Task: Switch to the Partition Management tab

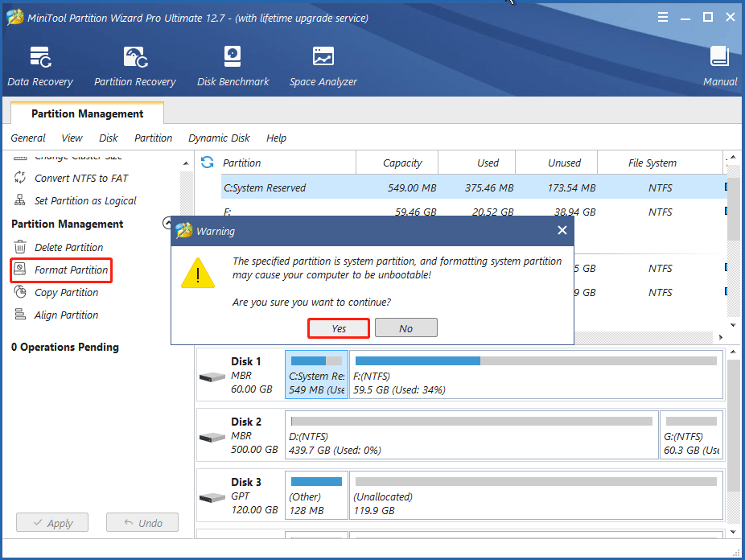Action: pos(88,113)
